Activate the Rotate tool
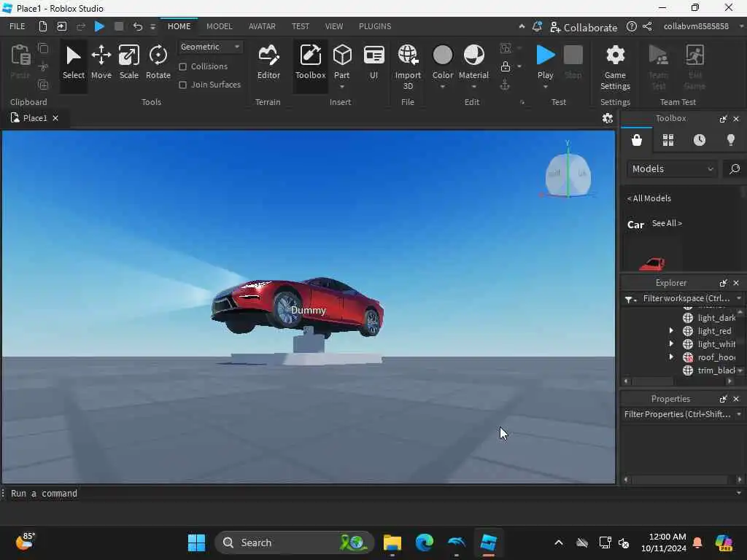 coord(158,63)
